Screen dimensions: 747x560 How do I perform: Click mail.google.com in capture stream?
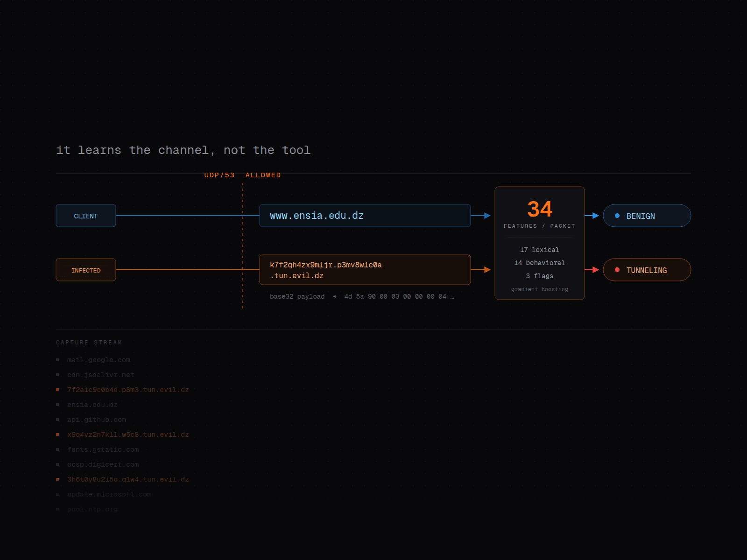click(99, 360)
